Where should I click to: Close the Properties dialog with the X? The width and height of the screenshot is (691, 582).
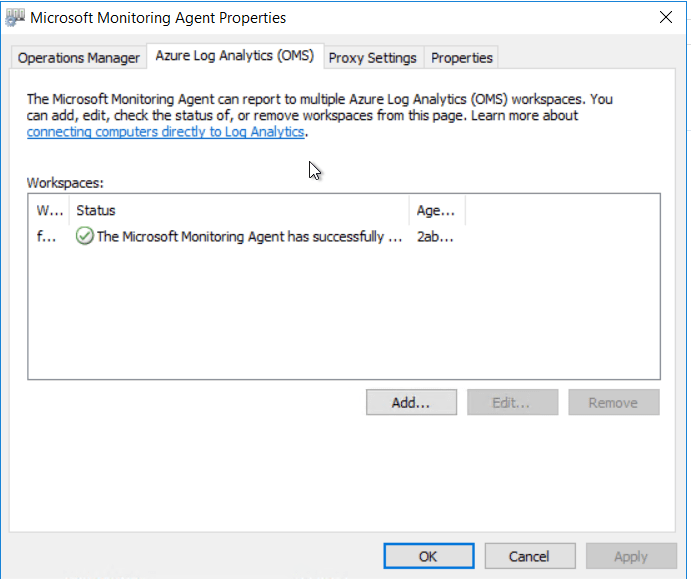point(666,17)
